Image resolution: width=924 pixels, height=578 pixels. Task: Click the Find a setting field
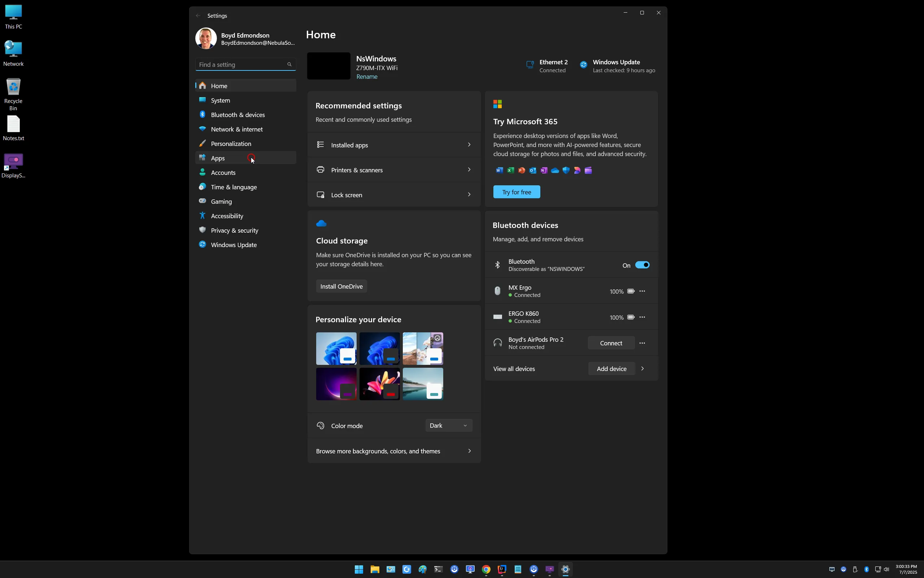point(245,64)
